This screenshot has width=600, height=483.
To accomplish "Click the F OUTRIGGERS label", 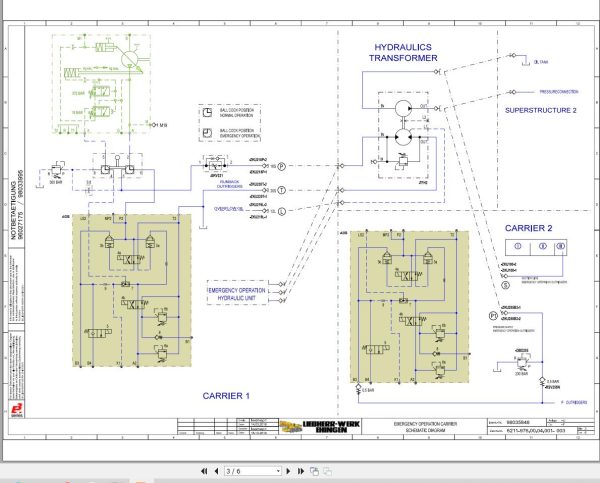I will coord(574,403).
